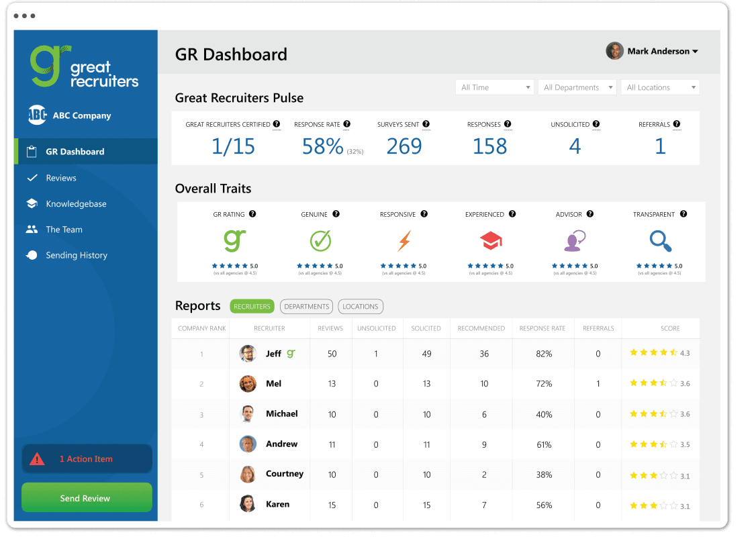
Task: Click the Genuine checkmark circle icon
Action: pos(321,240)
